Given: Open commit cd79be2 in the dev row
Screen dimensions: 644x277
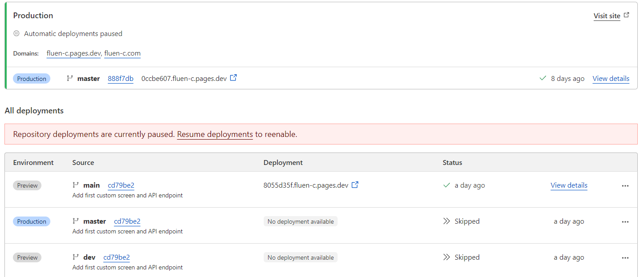Looking at the screenshot, I should [117, 257].
